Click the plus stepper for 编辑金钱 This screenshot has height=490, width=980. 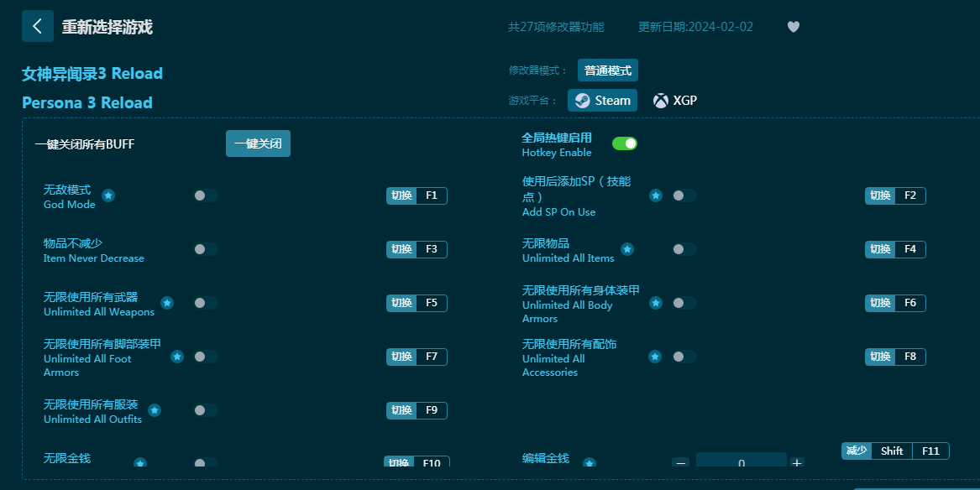(797, 462)
